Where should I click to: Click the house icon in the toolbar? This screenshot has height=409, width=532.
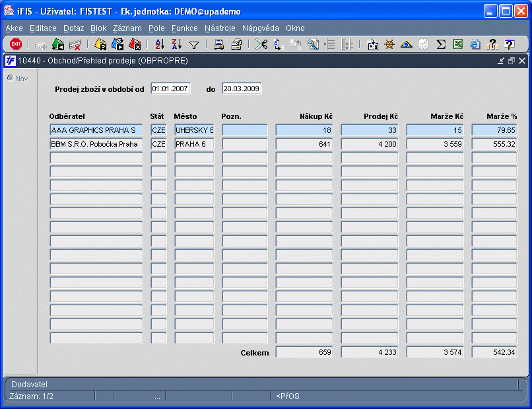click(x=407, y=44)
